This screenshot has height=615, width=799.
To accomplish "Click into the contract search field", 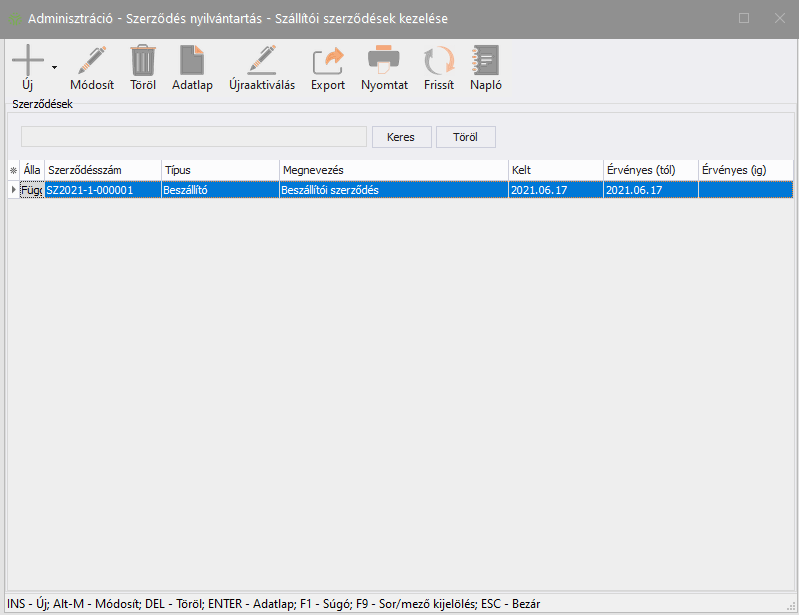I will click(x=194, y=137).
